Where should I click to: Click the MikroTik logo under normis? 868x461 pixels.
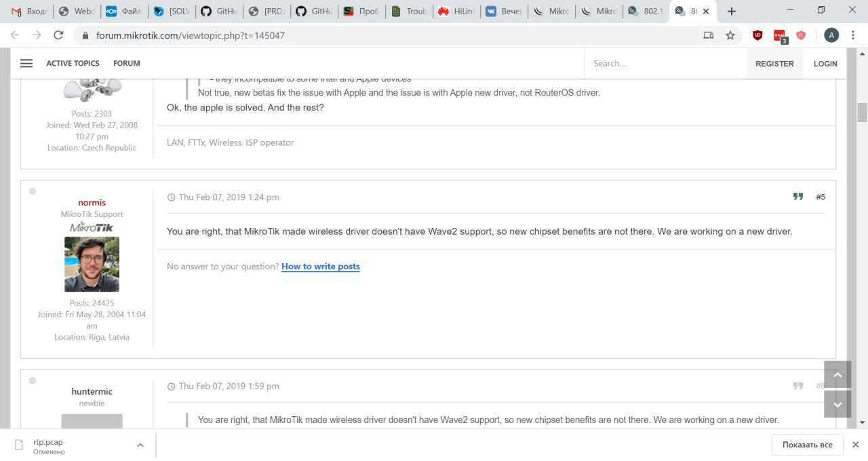pyautogui.click(x=92, y=226)
